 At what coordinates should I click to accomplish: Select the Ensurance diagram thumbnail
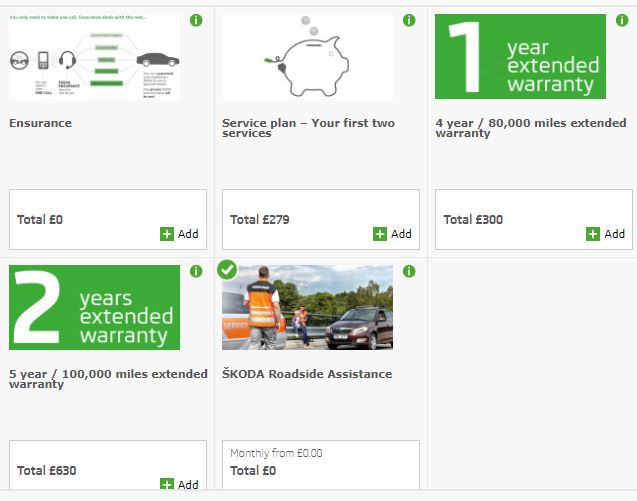pos(94,56)
